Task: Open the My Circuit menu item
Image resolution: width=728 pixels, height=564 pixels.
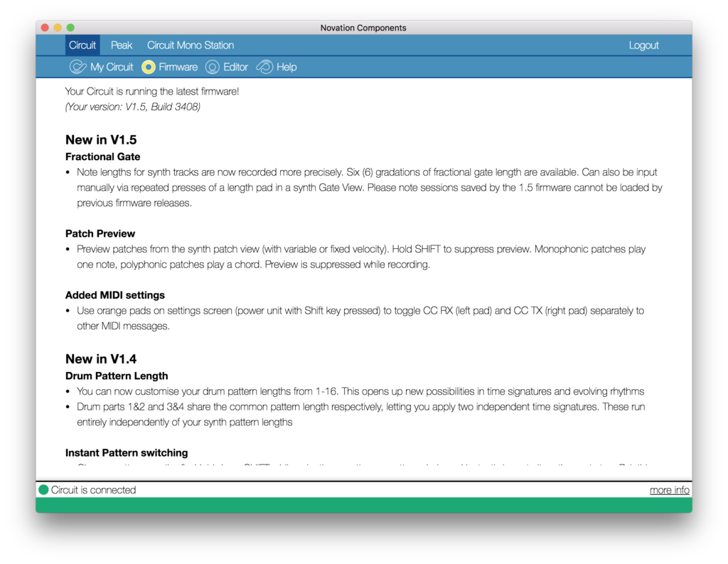Action: (112, 67)
